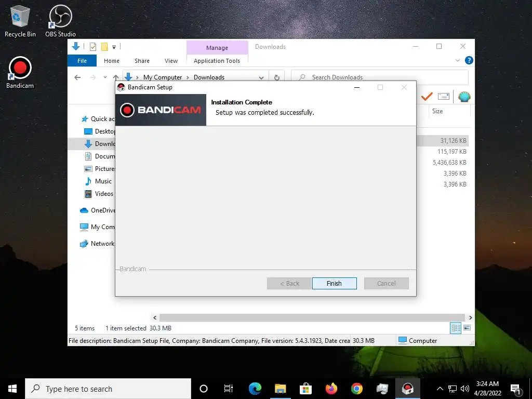Open the recent locations dropdown
The width and height of the screenshot is (532, 399).
point(105,77)
